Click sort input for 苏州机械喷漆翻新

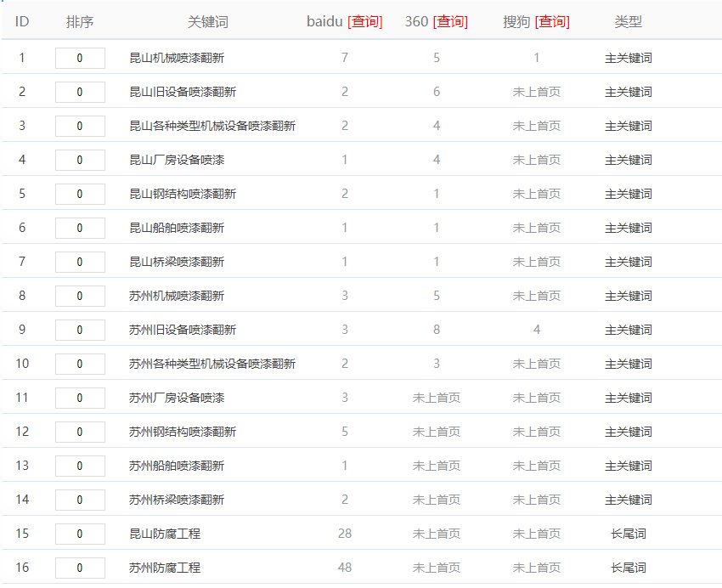(x=80, y=296)
